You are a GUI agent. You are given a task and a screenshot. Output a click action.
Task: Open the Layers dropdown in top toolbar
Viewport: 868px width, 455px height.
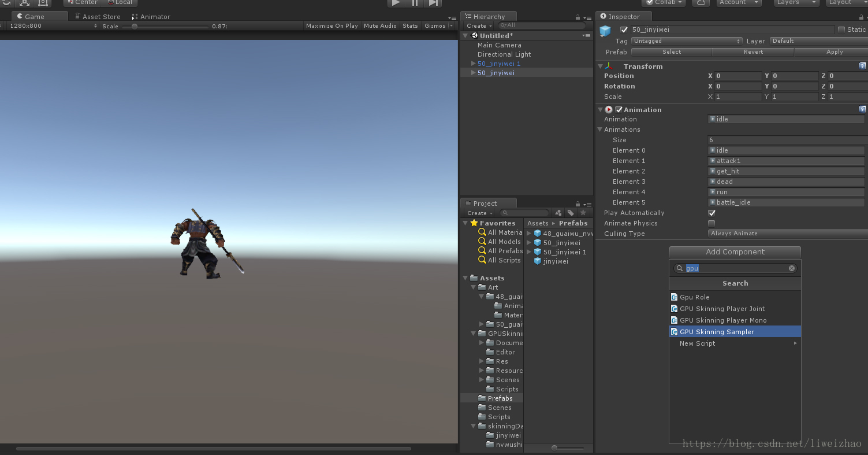pyautogui.click(x=796, y=3)
